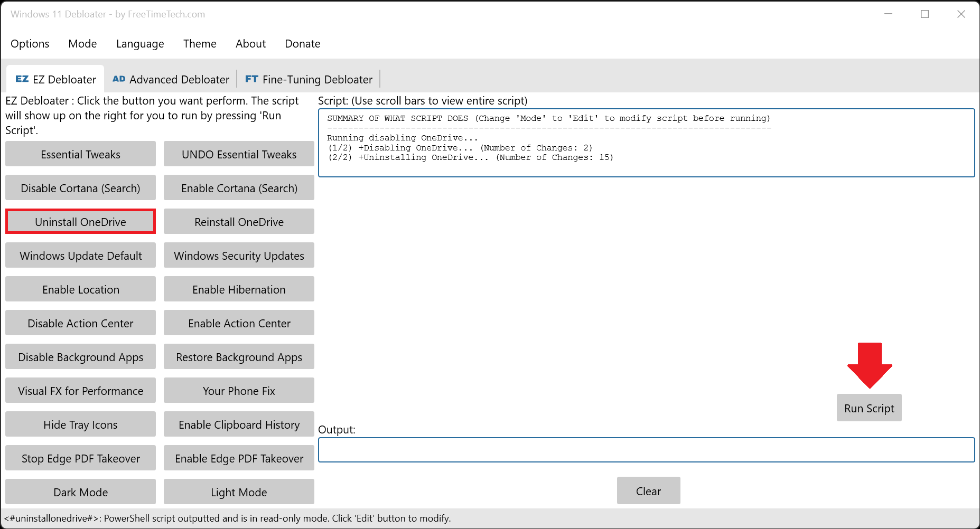Open the About menu
The width and height of the screenshot is (980, 529).
click(x=250, y=44)
